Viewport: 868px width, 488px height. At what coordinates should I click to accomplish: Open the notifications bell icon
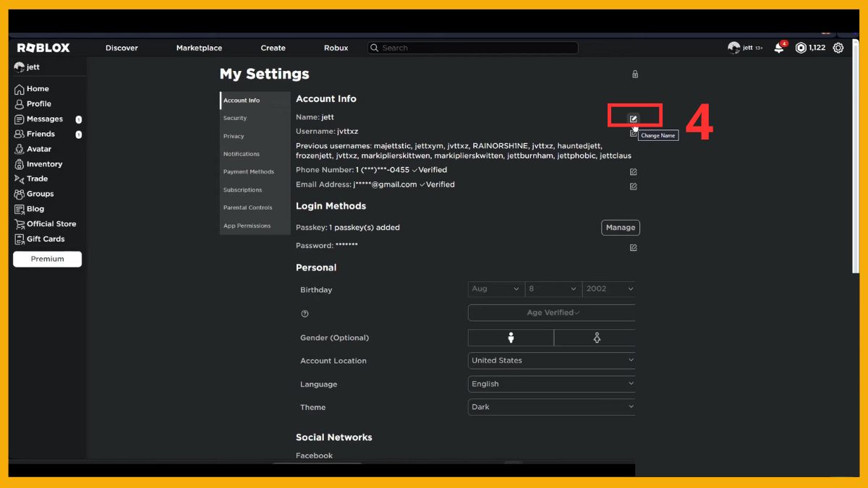779,48
